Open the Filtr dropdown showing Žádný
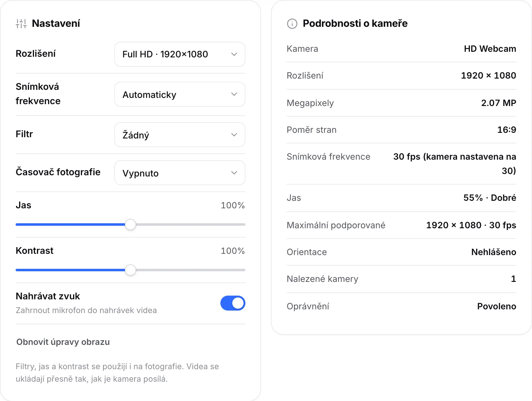The width and height of the screenshot is (532, 401). coord(180,135)
